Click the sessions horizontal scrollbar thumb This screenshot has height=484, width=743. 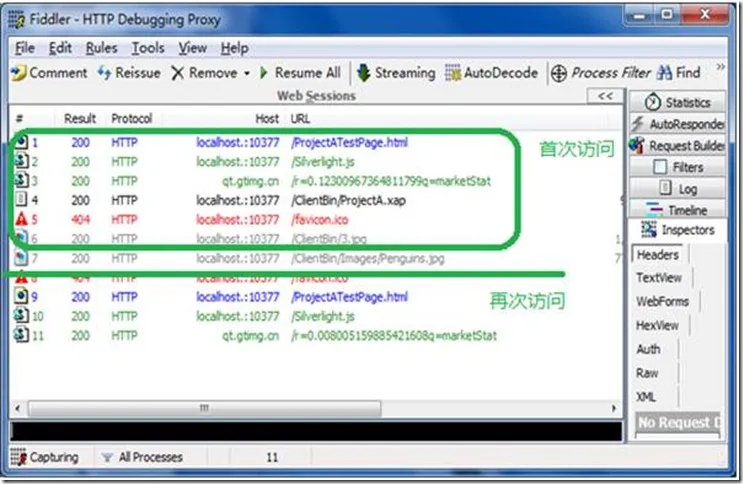(204, 408)
